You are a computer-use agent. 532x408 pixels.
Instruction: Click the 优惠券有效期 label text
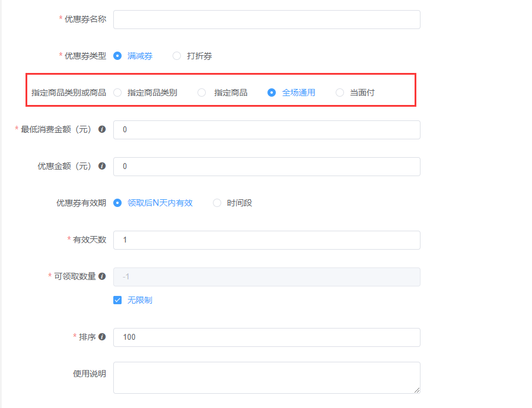(81, 203)
